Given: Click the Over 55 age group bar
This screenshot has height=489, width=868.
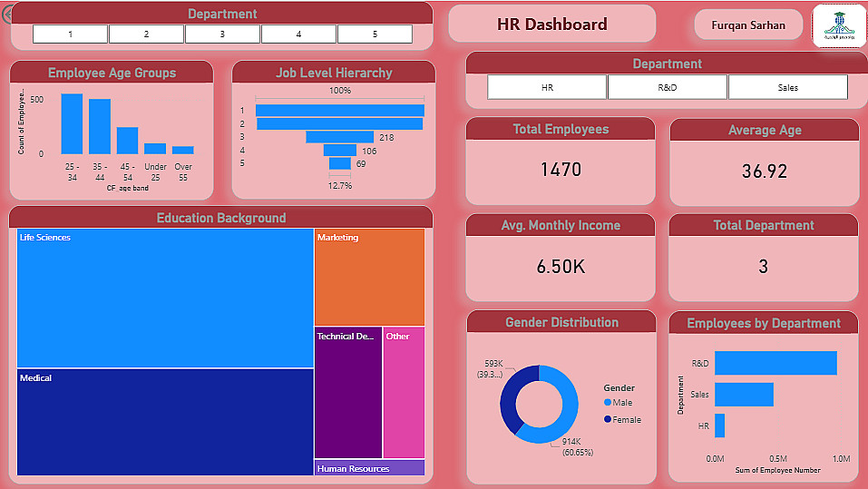Looking at the screenshot, I should tap(182, 150).
